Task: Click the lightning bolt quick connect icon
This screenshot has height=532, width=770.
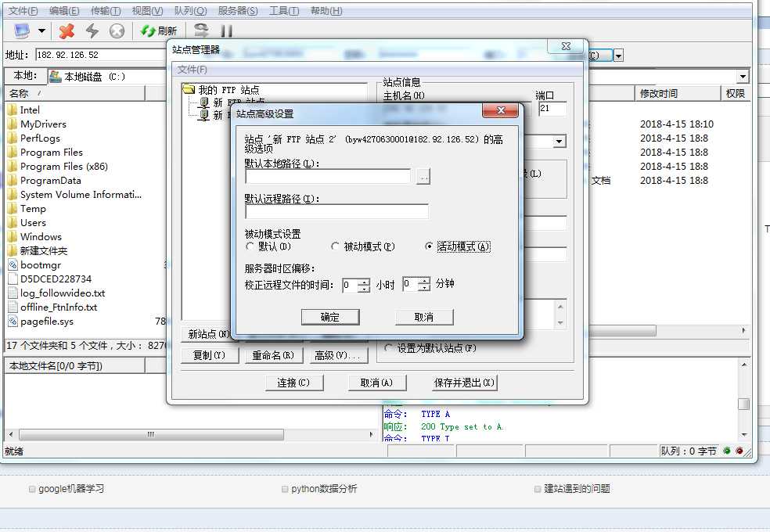Action: coord(92,31)
